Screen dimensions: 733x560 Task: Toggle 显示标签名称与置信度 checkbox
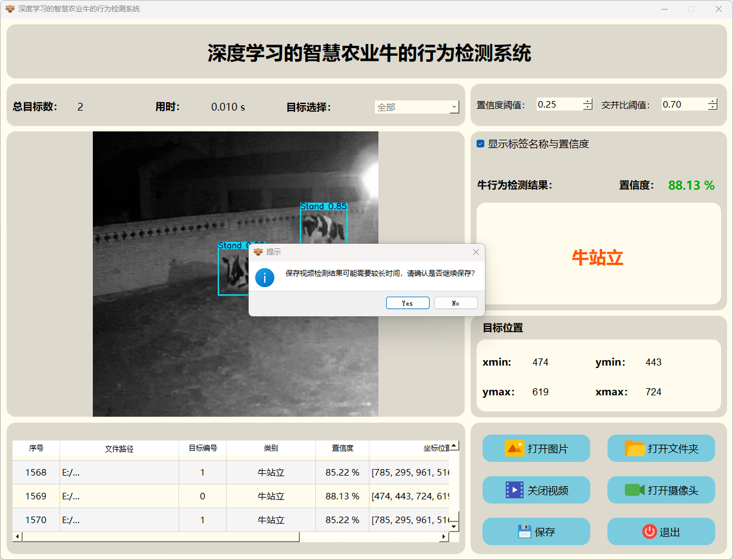coord(481,144)
